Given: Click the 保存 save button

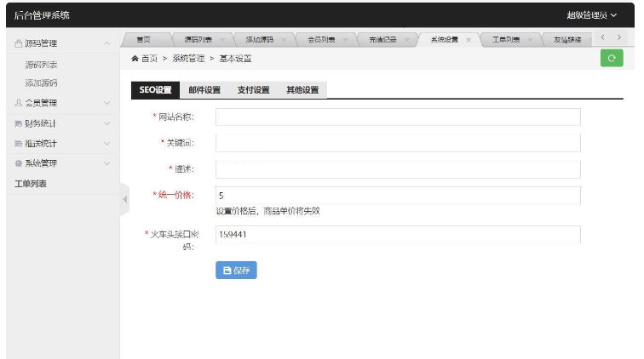Looking at the screenshot, I should pos(236,270).
